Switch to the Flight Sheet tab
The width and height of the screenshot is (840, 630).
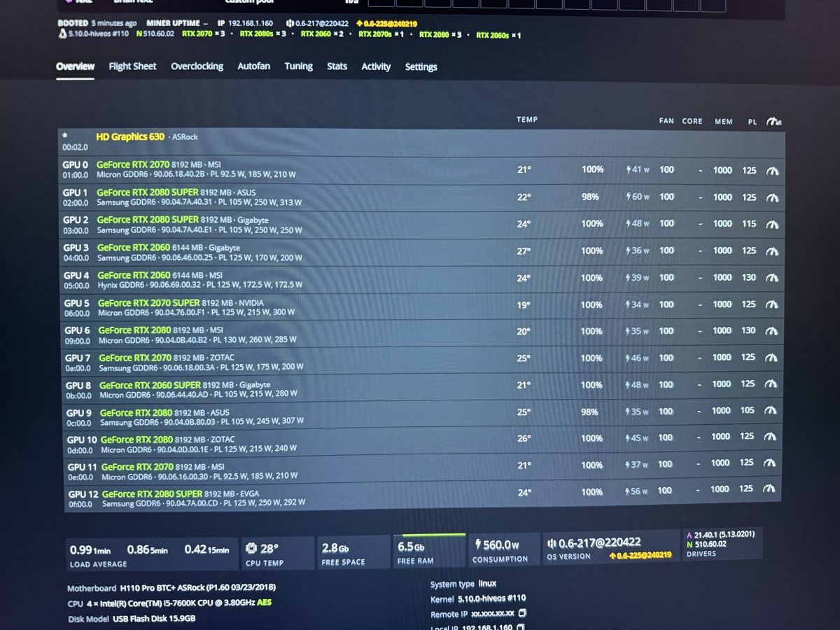[x=132, y=66]
